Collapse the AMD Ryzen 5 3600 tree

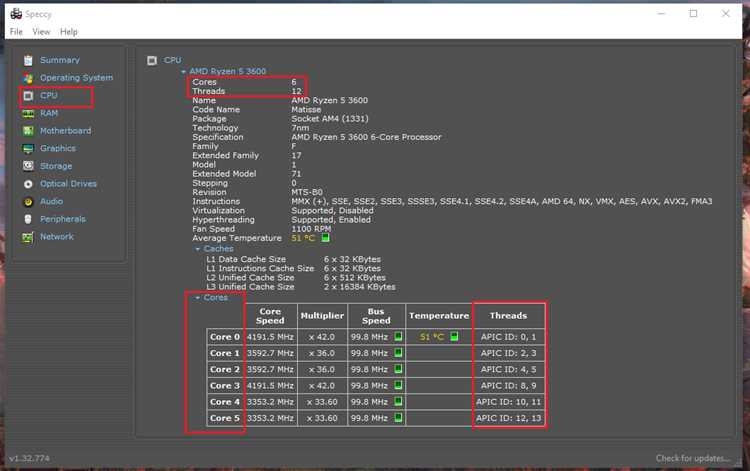183,72
